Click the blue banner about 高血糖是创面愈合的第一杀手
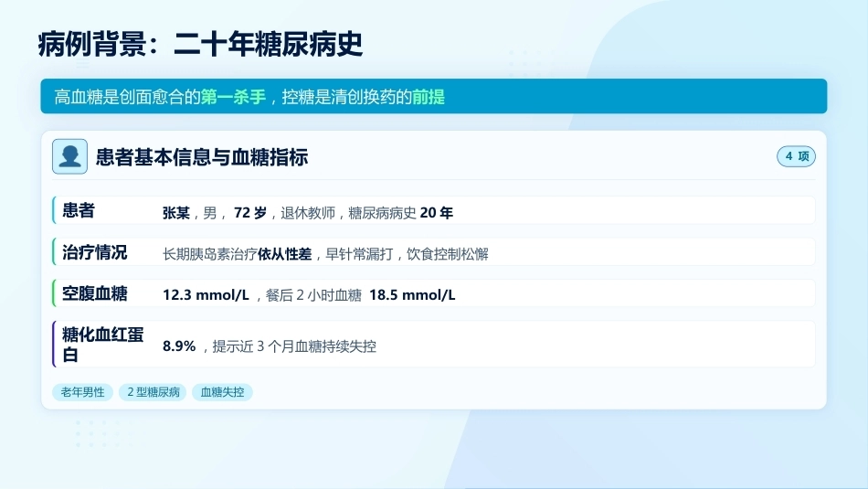Viewport: 868px width, 489px height. (x=433, y=96)
